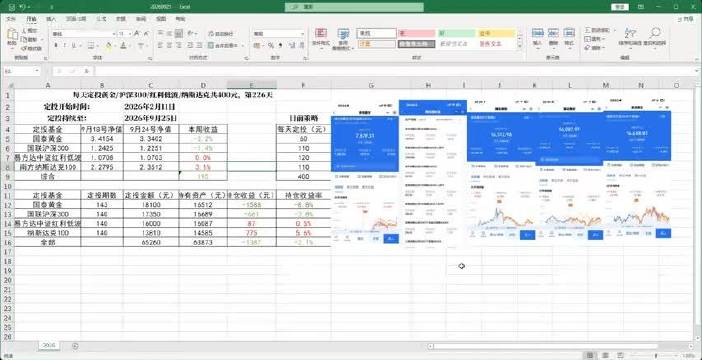702x360 pixels.
Task: Click in the formula bar
Action: [394, 71]
